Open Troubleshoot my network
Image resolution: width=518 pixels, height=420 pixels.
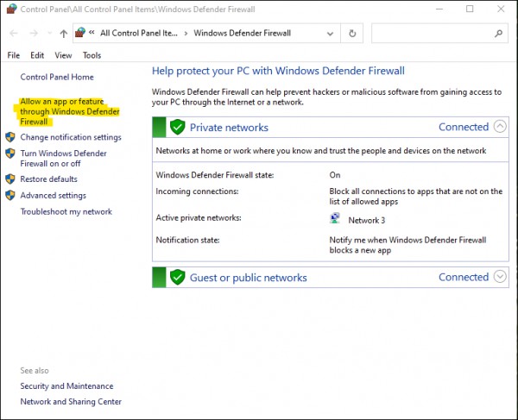(x=66, y=211)
